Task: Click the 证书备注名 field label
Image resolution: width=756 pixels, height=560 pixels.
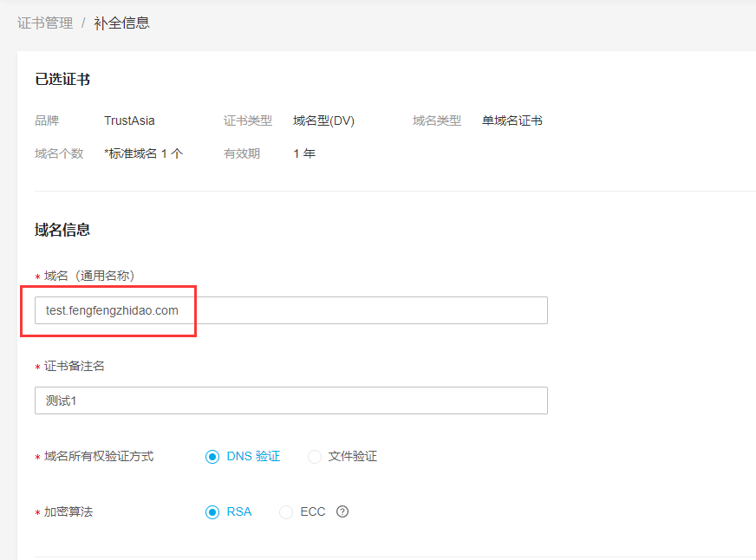Action: point(75,366)
